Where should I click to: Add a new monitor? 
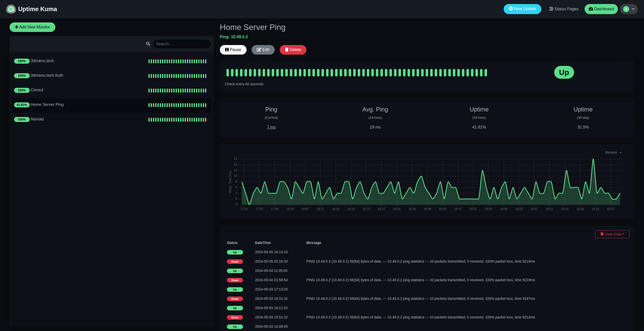(32, 27)
